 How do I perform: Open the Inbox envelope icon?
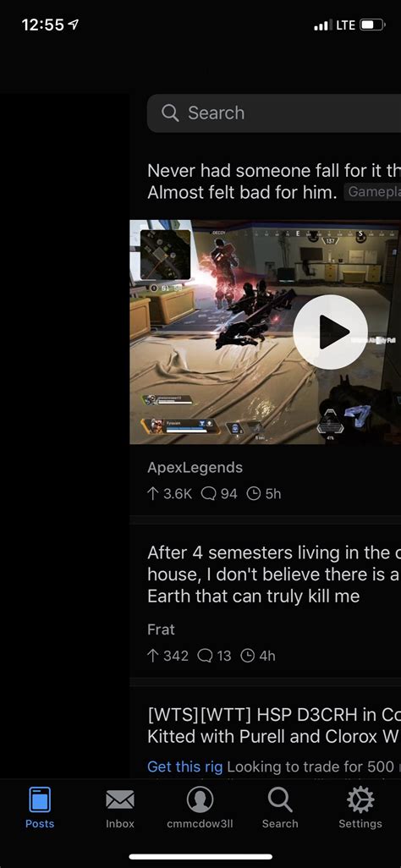(x=120, y=800)
